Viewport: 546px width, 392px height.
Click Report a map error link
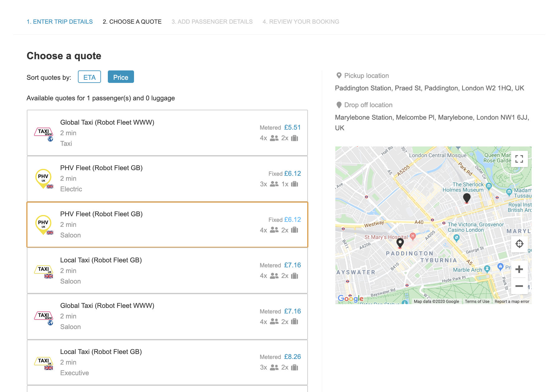pyautogui.click(x=512, y=301)
